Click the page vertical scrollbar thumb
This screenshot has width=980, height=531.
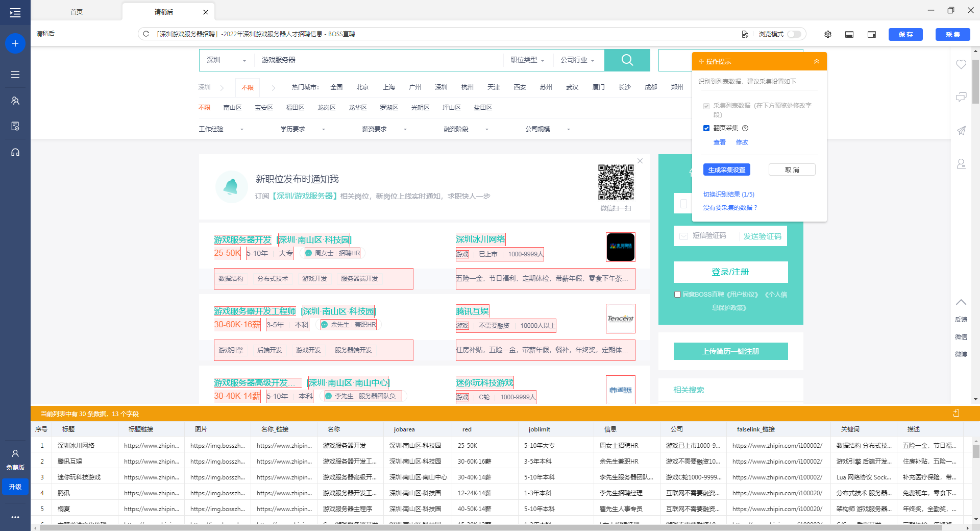coord(975,82)
